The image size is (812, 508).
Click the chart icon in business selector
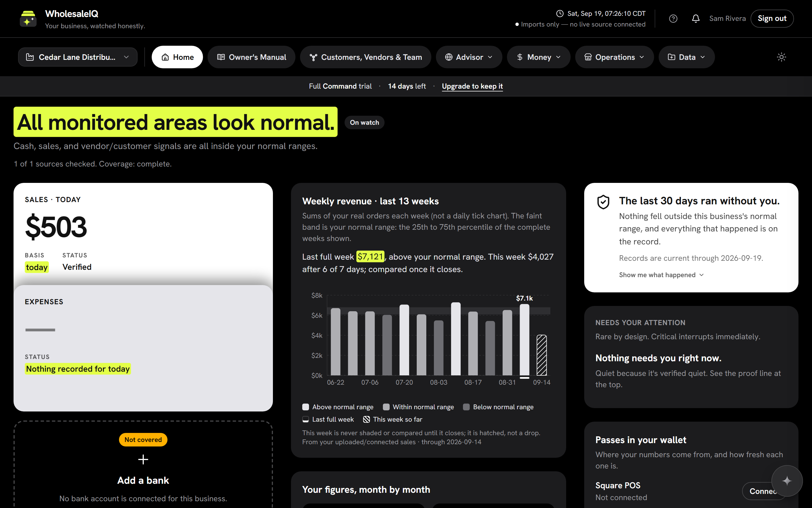pyautogui.click(x=30, y=57)
